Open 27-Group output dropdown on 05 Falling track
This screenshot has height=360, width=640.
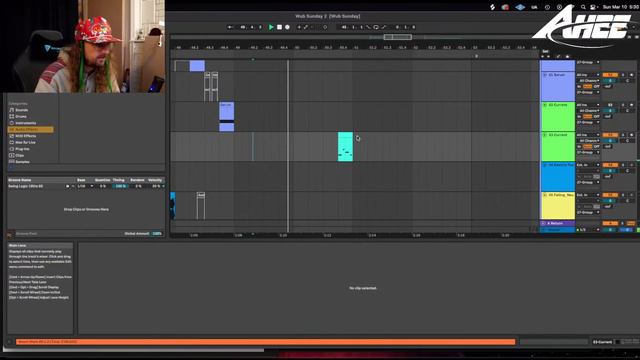588,212
